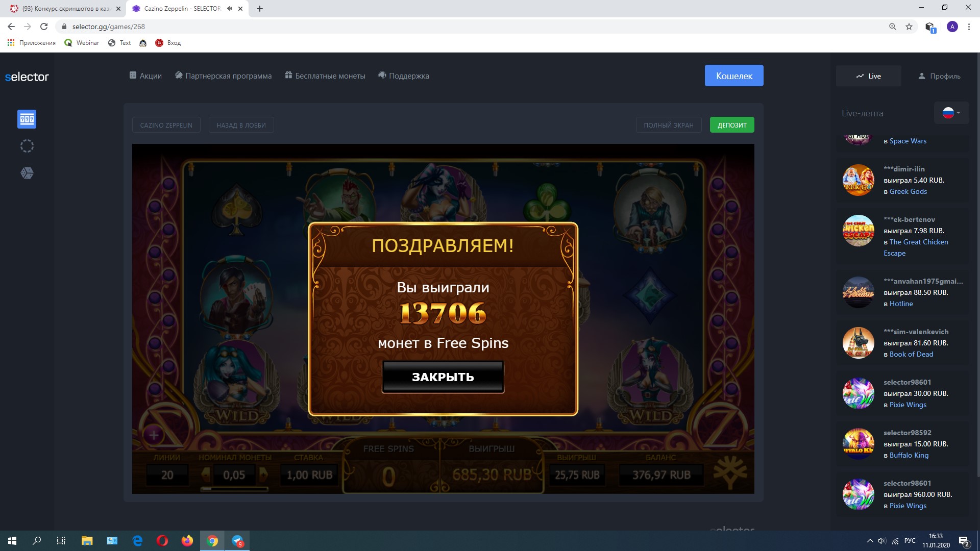This screenshot has width=980, height=551.
Task: Click the Pixie Wings game thumbnail
Action: [x=858, y=393]
